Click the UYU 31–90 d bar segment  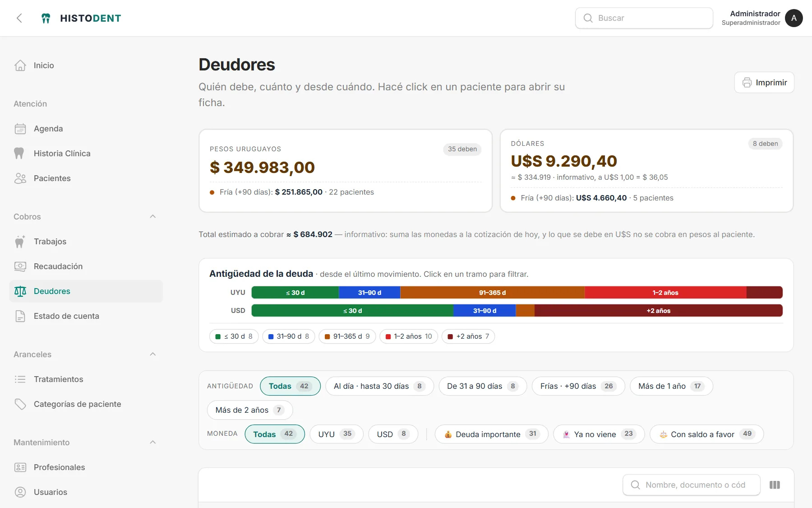click(369, 293)
